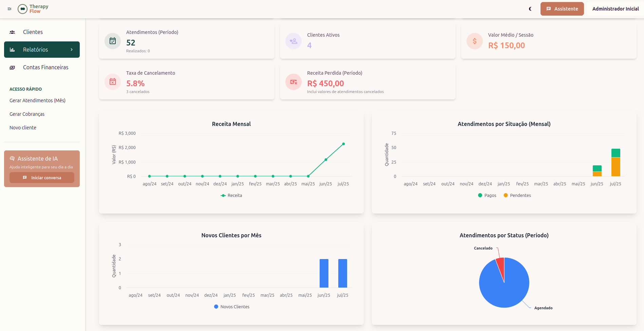Start a conversation with Iniciar conversa
Viewport: 644px width, 331px height.
tap(42, 178)
